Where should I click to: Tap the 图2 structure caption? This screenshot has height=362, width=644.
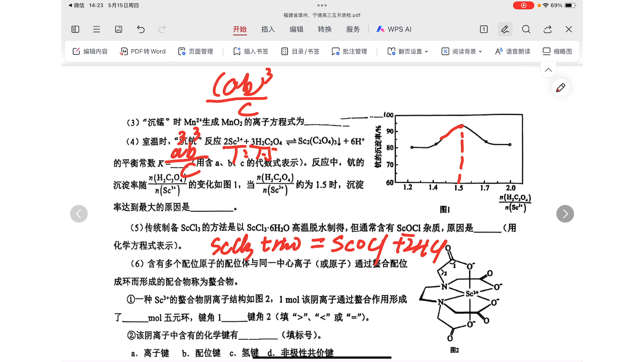[x=454, y=350]
